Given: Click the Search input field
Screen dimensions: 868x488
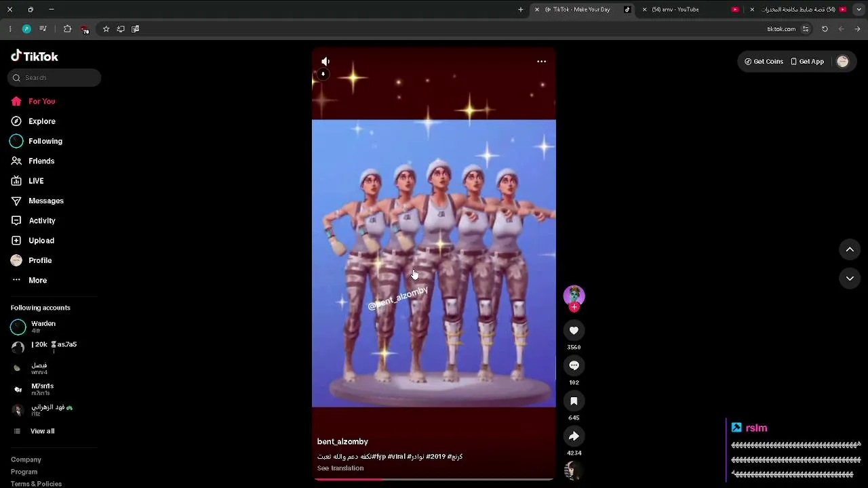Looking at the screenshot, I should pyautogui.click(x=54, y=78).
